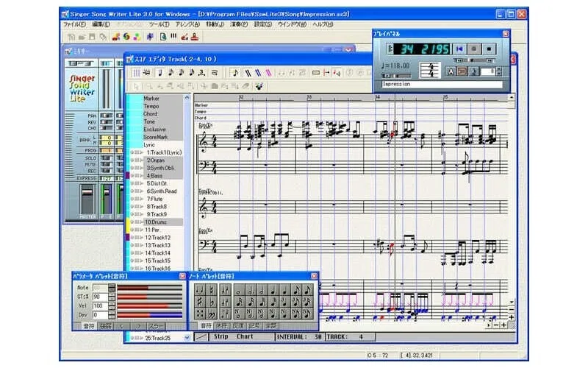Rewind to start in the play panel
The width and height of the screenshot is (588, 368).
pyautogui.click(x=459, y=49)
